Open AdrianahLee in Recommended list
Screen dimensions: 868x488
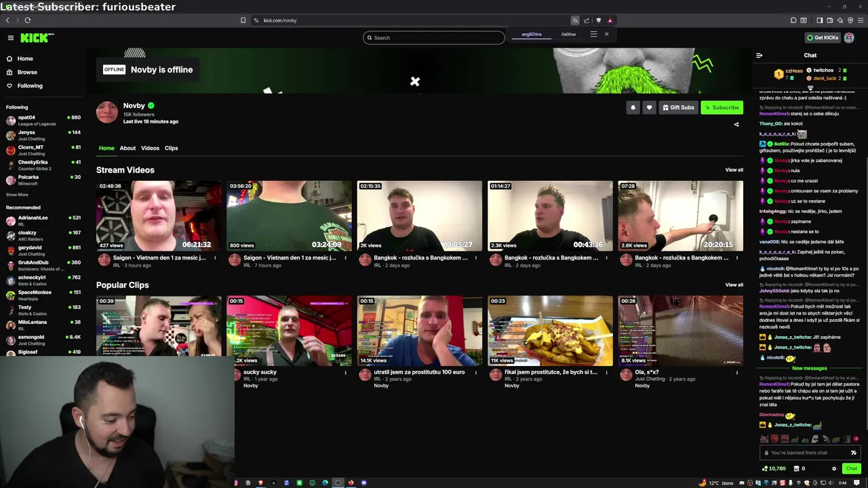pyautogui.click(x=43, y=220)
